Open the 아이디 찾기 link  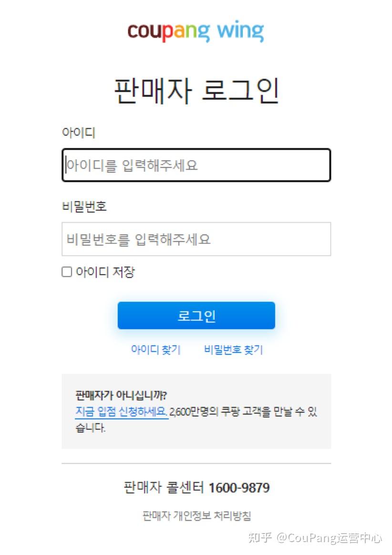(156, 349)
